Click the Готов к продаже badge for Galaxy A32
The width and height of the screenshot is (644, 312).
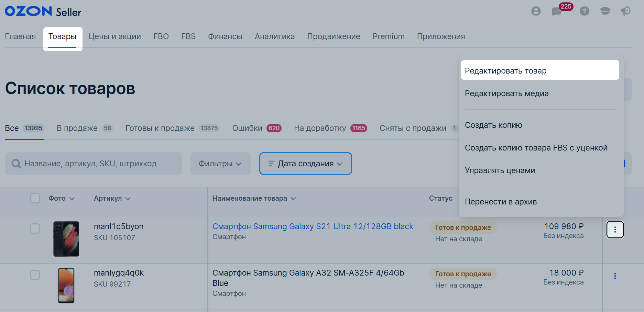pos(463,274)
